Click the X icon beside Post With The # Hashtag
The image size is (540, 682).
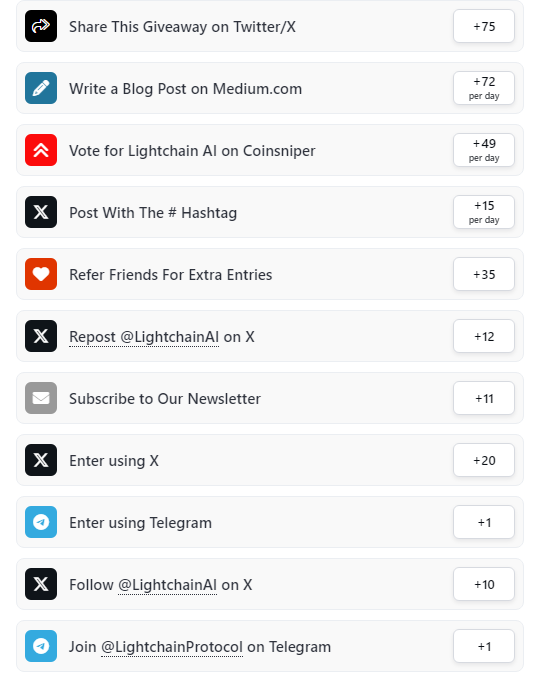(41, 212)
